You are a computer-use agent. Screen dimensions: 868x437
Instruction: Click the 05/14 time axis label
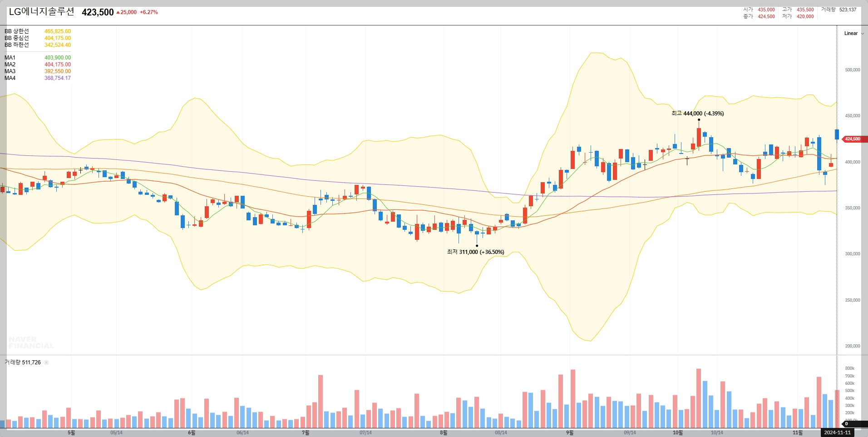116,432
